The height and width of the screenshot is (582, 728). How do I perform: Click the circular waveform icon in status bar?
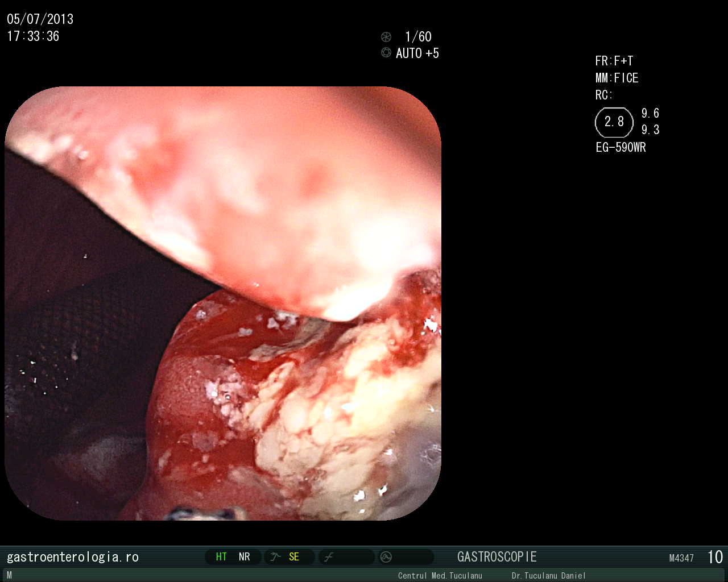pos(386,557)
